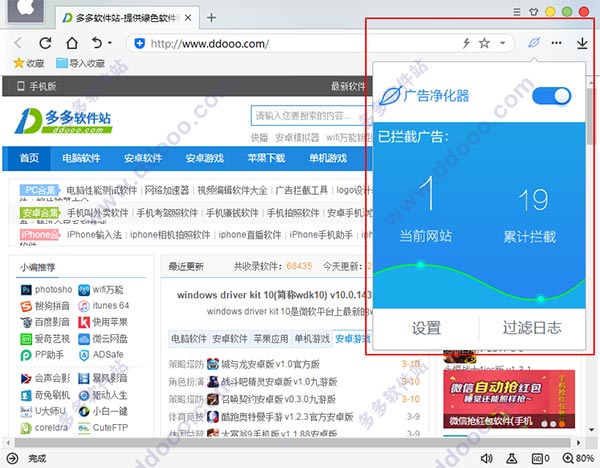Bookmark page with the star icon

(x=484, y=43)
